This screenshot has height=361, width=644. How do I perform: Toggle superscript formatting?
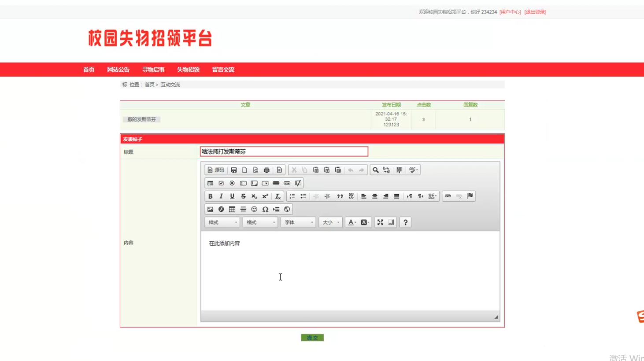point(265,196)
